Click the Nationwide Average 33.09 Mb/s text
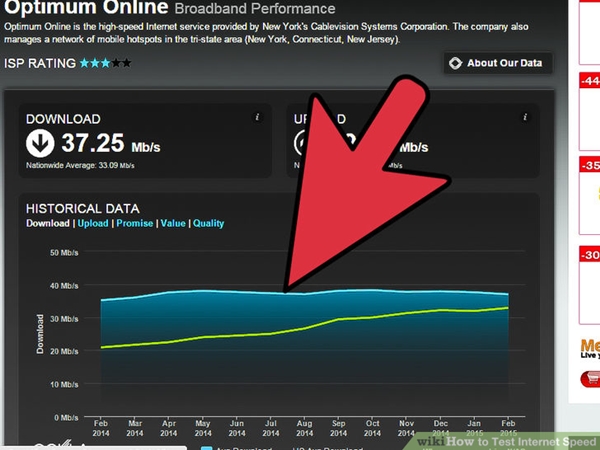 click(x=80, y=166)
